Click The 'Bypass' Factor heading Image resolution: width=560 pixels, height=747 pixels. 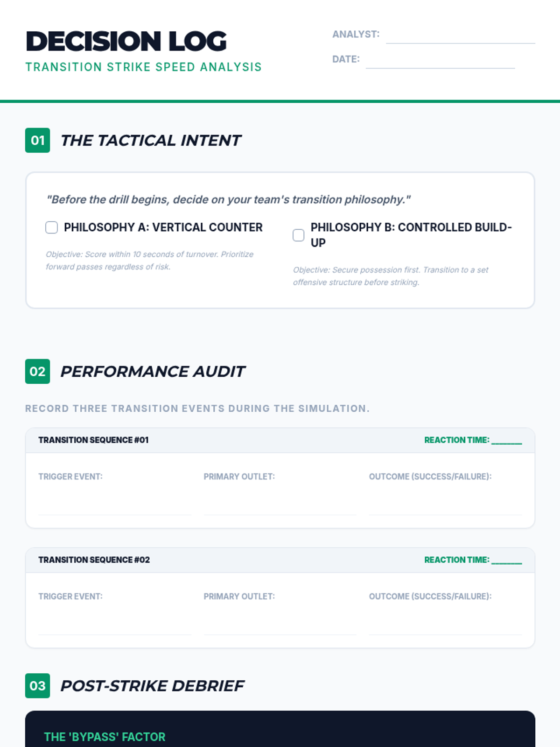point(105,737)
